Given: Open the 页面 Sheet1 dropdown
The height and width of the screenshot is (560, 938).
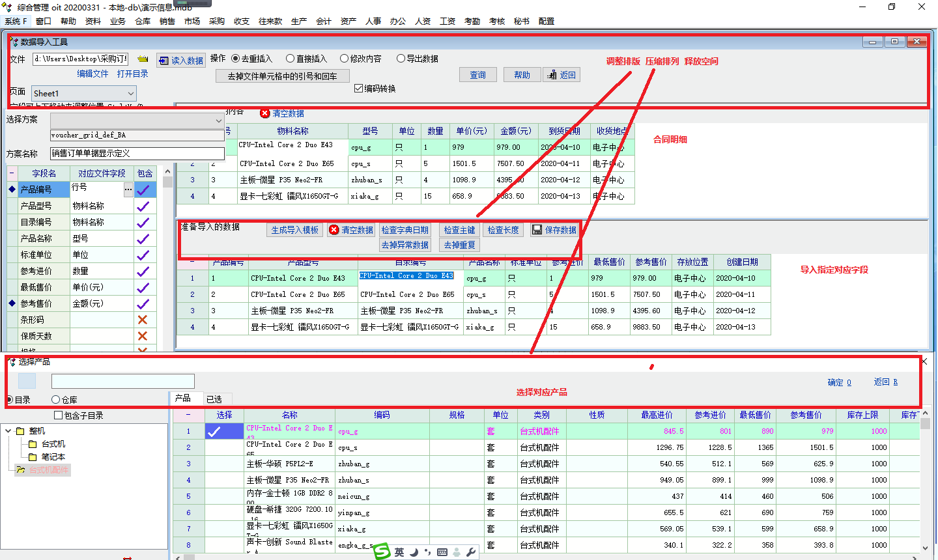Looking at the screenshot, I should coord(131,94).
